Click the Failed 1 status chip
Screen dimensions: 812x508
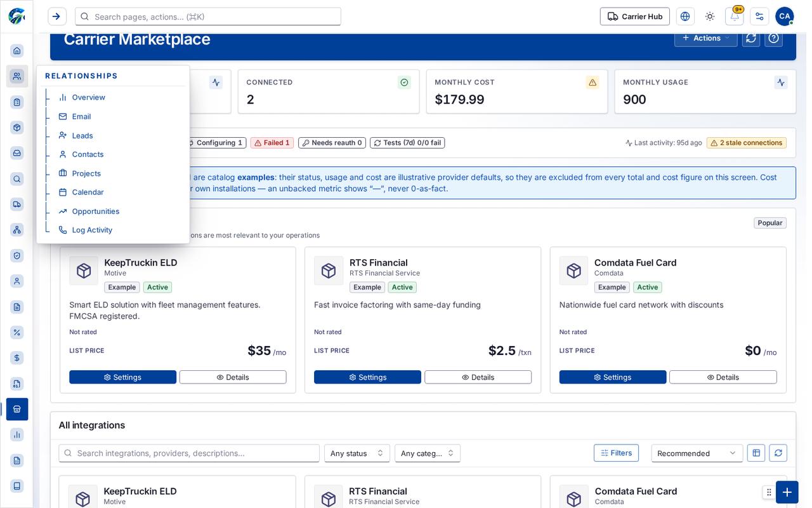(x=272, y=143)
